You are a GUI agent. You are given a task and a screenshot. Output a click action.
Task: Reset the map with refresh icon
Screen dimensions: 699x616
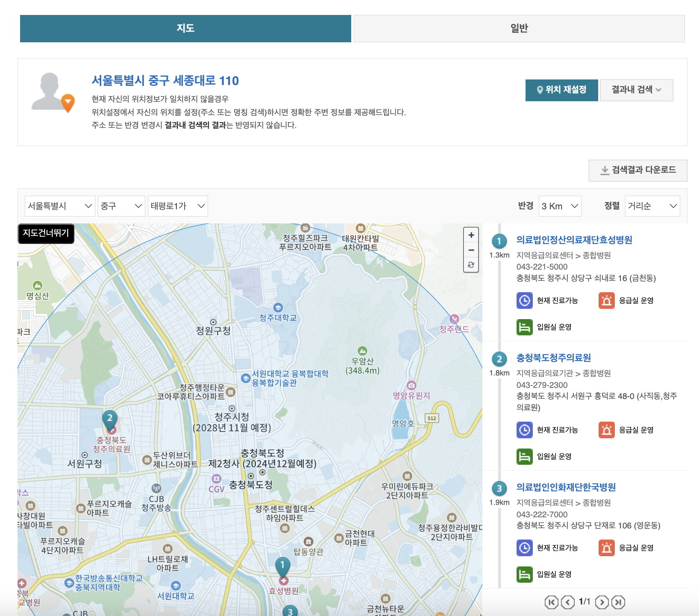471,265
